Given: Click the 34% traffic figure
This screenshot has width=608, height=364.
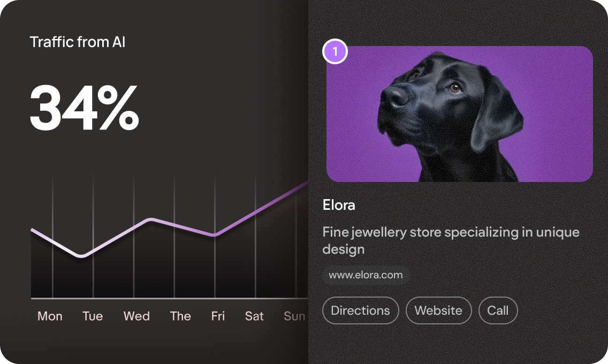Looking at the screenshot, I should (84, 108).
